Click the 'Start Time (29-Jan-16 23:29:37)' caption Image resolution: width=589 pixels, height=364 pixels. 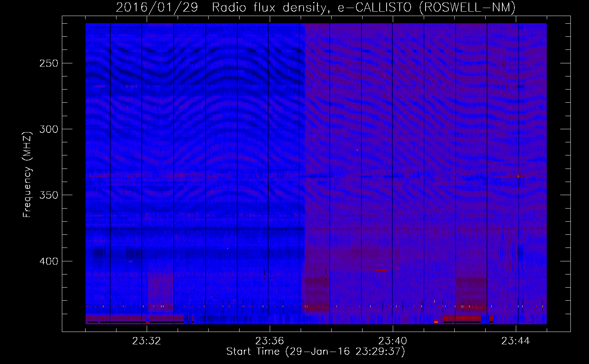(316, 352)
